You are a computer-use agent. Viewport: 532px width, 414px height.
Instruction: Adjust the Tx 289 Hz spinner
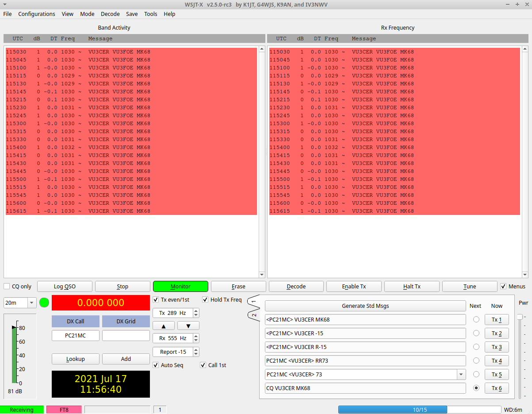click(x=176, y=313)
